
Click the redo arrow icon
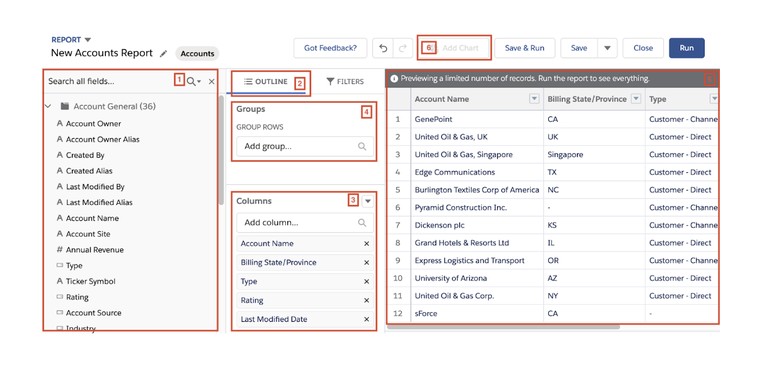coord(403,48)
